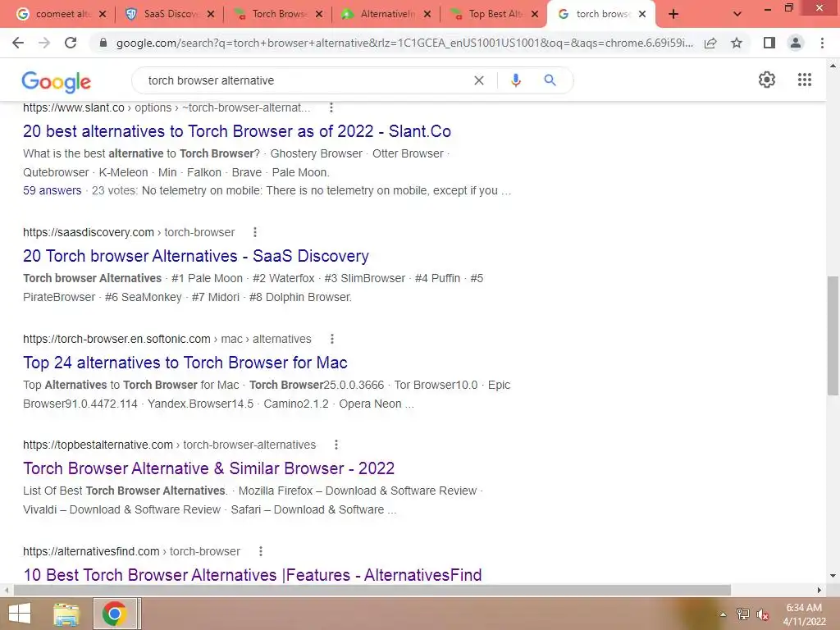Image resolution: width=840 pixels, height=630 pixels.
Task: Clear the search box text
Action: (x=479, y=80)
